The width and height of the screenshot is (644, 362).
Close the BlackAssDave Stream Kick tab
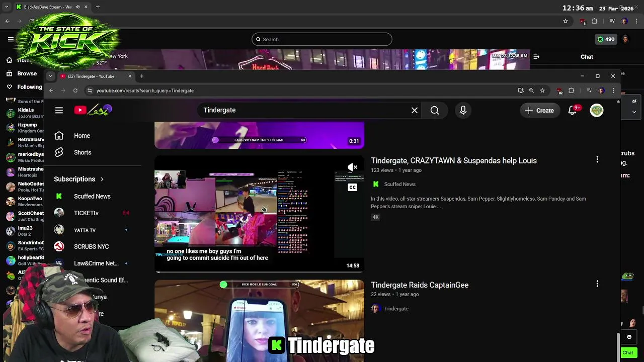[x=86, y=7]
